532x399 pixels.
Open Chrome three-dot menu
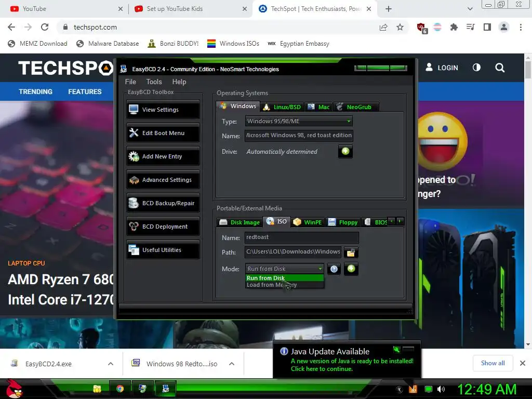click(521, 27)
